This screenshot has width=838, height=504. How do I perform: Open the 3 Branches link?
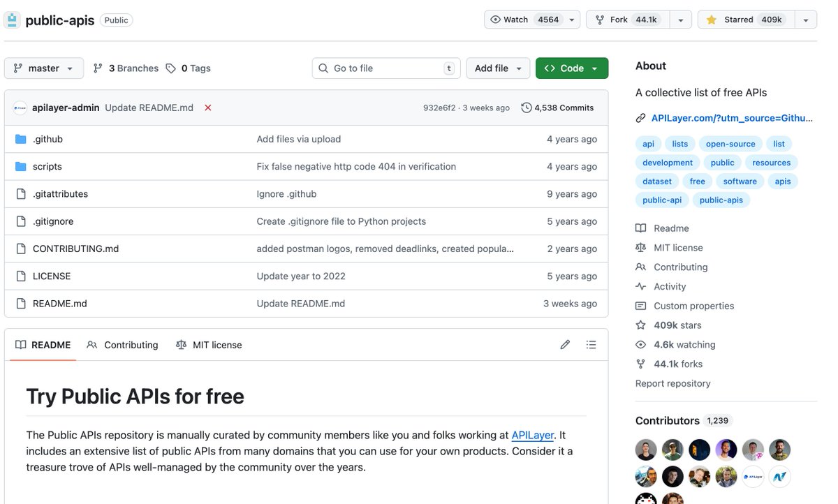[126, 68]
